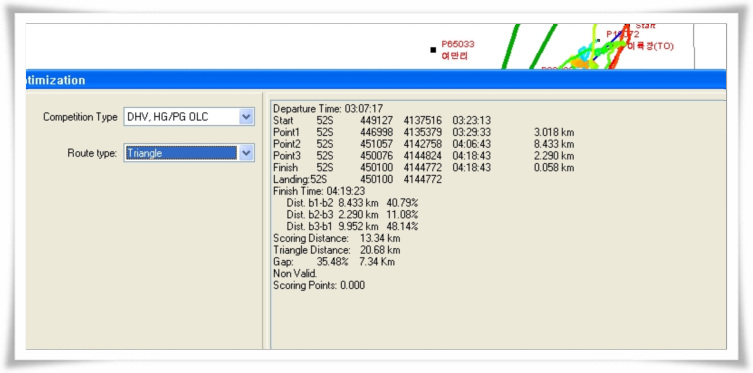Click the Route type: label

point(92,153)
